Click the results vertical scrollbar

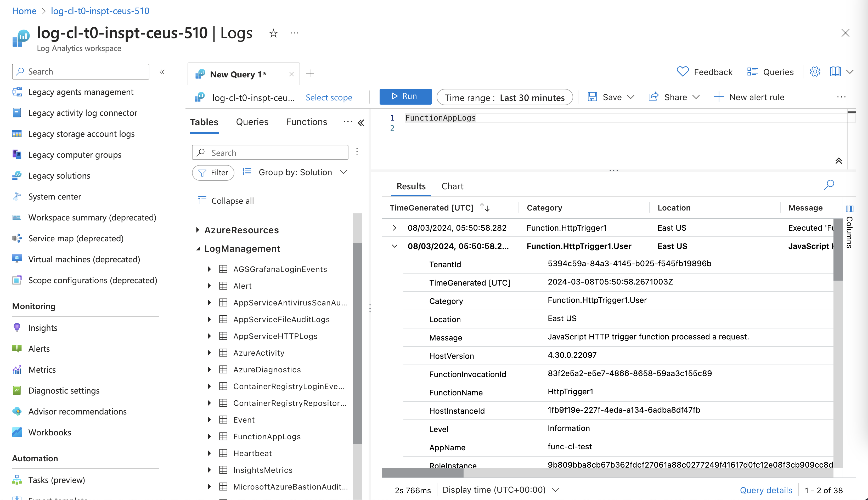[838, 250]
